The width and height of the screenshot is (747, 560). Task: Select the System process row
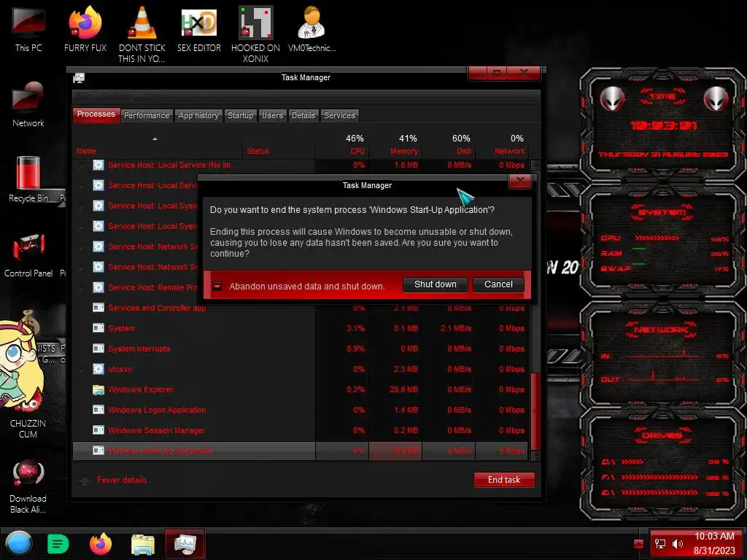(x=301, y=329)
